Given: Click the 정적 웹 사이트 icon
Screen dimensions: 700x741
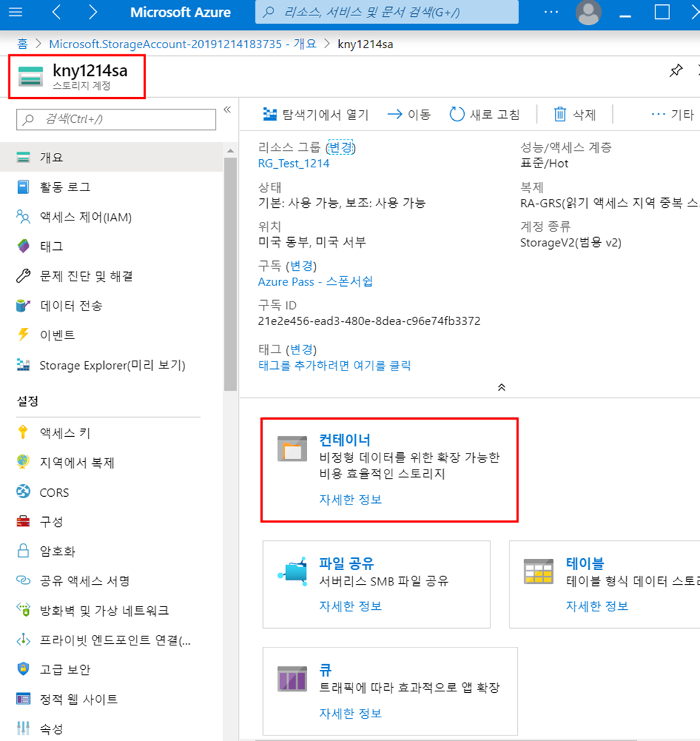Looking at the screenshot, I should pos(23,698).
